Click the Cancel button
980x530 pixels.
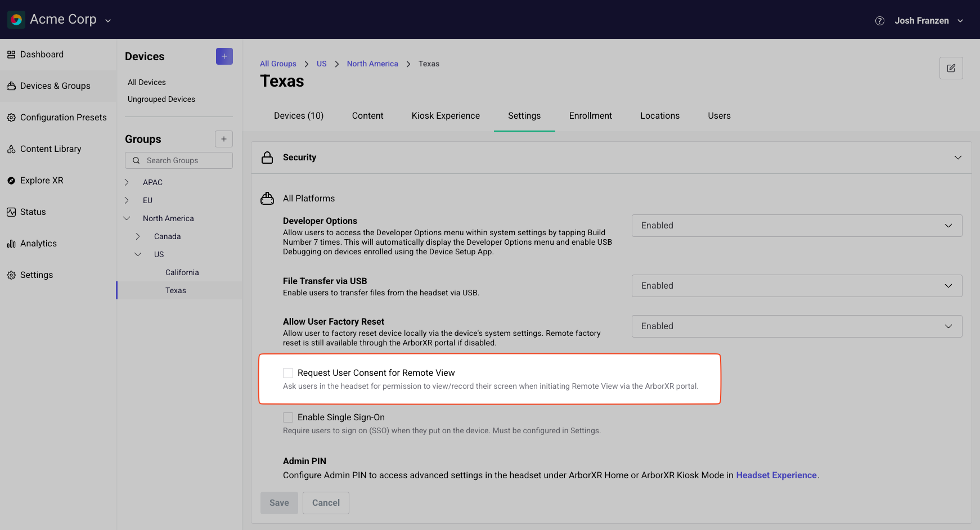click(x=326, y=503)
